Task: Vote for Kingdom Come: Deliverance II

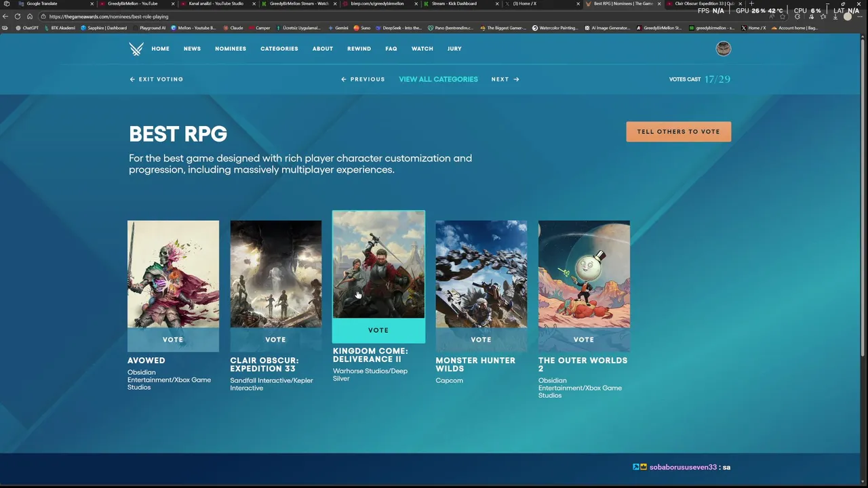Action: [378, 330]
